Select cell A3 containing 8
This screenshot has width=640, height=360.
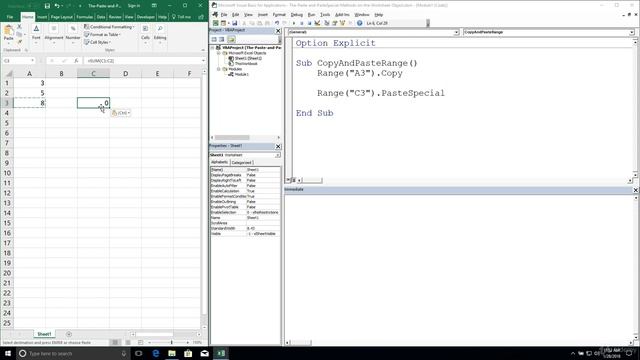point(29,103)
